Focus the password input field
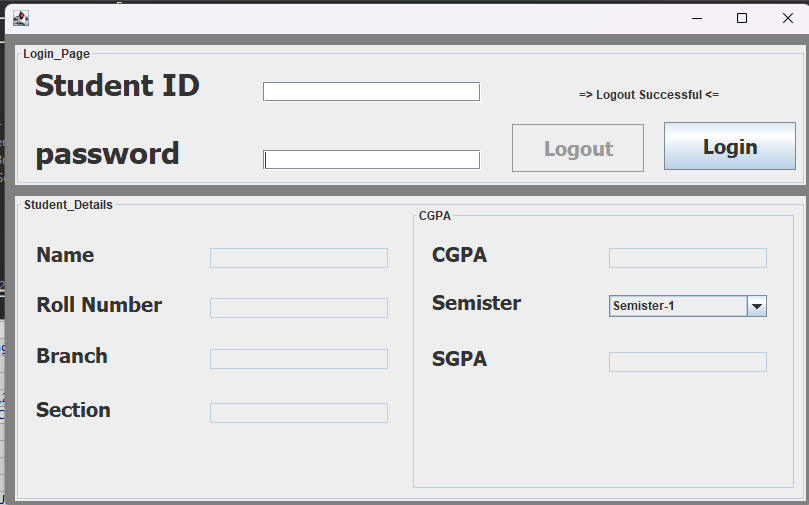This screenshot has width=809, height=505. click(371, 159)
